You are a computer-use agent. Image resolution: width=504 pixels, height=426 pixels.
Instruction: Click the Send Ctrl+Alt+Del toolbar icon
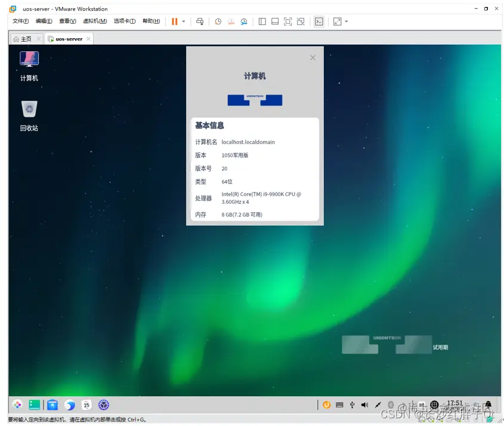pos(200,21)
